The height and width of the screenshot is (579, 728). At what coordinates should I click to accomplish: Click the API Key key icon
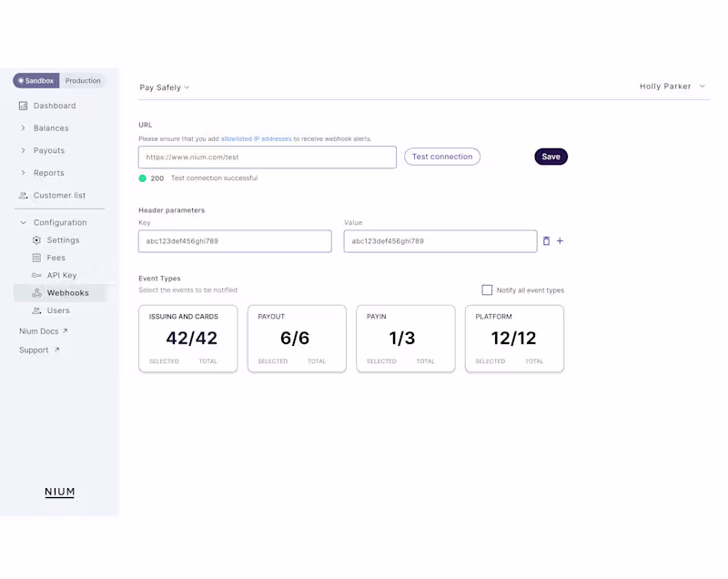[x=36, y=275]
